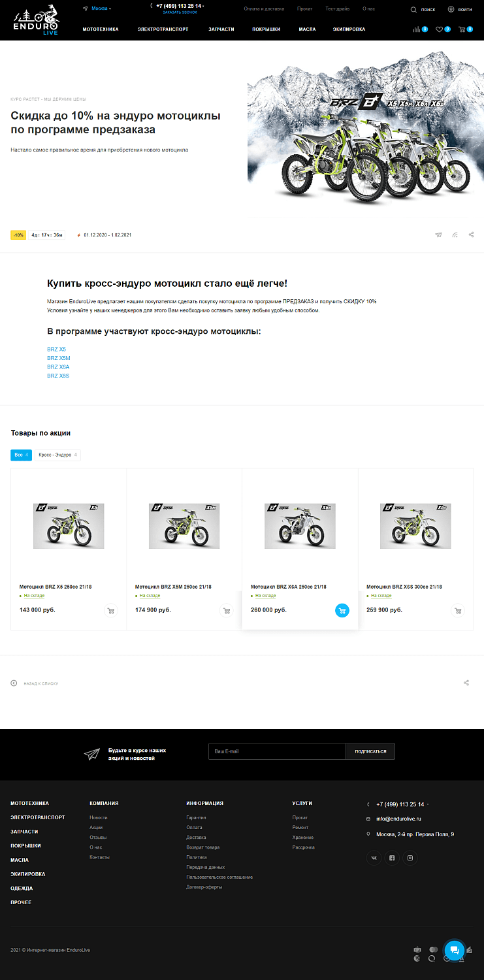Open the ЭКИПИРОВКА menu item

click(349, 29)
